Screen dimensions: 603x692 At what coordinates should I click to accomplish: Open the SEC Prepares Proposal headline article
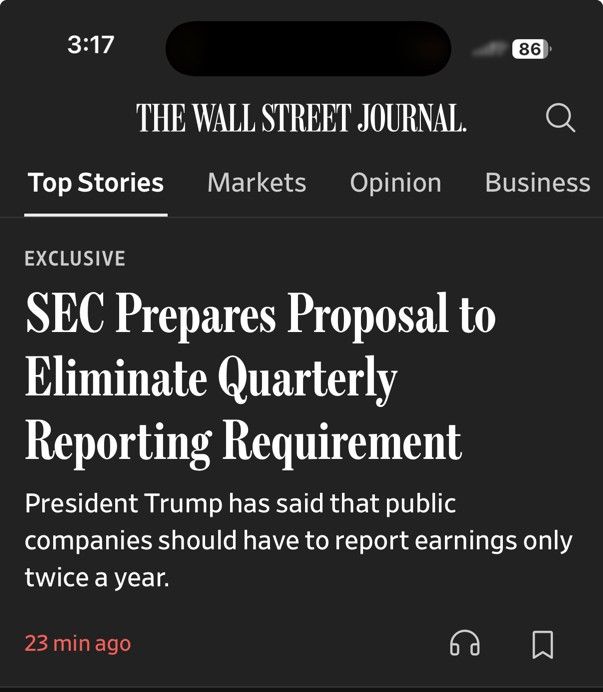click(260, 380)
